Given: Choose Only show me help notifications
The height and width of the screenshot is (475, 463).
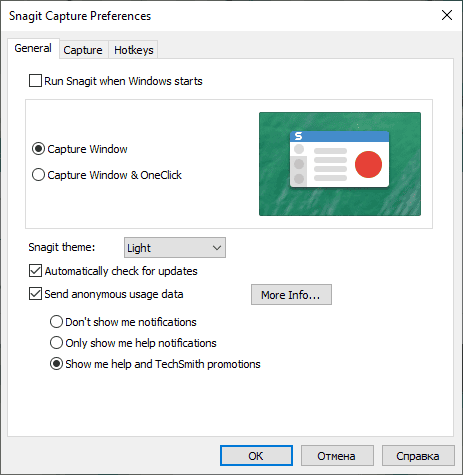Looking at the screenshot, I should pyautogui.click(x=56, y=343).
